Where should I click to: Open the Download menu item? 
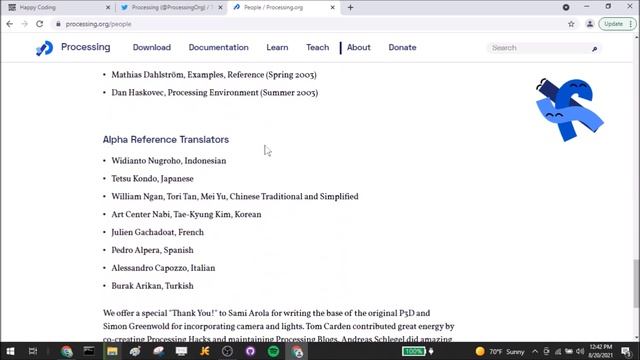(x=152, y=47)
